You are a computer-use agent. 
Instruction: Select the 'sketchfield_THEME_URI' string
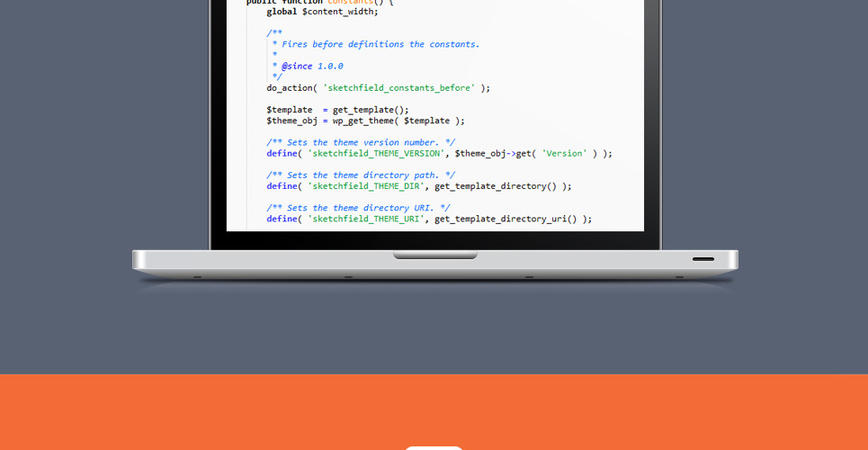coord(365,219)
